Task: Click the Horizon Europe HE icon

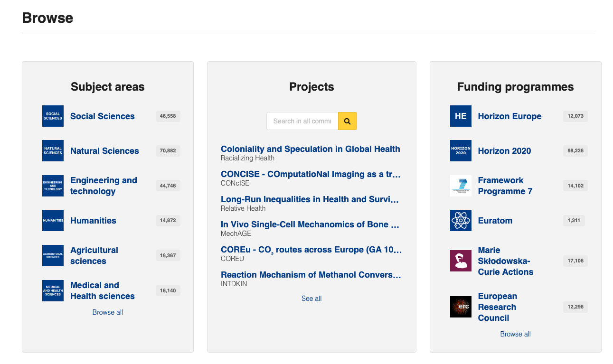Action: (461, 116)
